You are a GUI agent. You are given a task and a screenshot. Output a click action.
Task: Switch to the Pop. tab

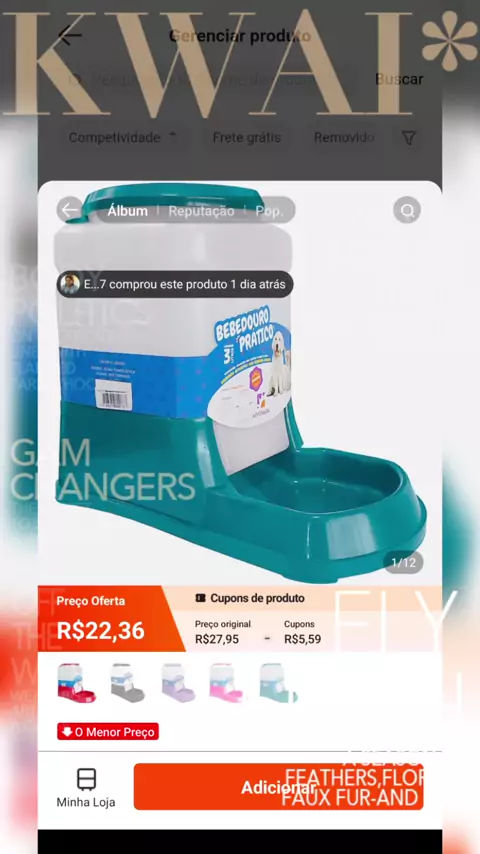click(x=270, y=211)
